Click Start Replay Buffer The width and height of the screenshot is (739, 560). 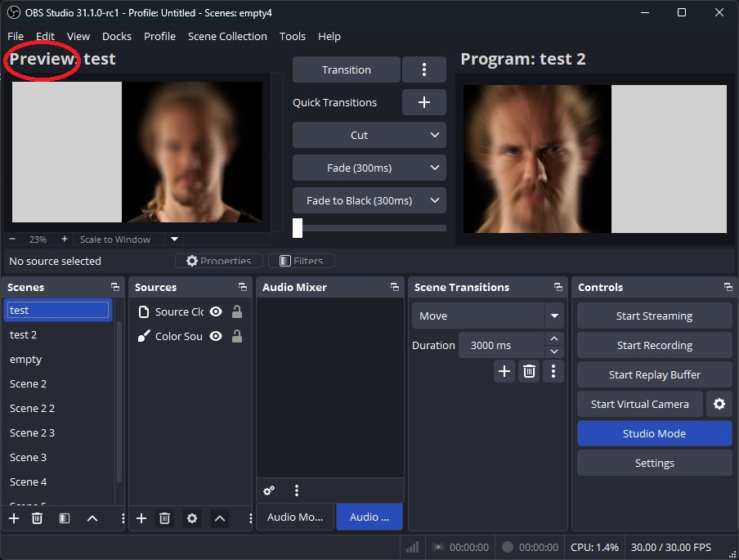point(654,374)
